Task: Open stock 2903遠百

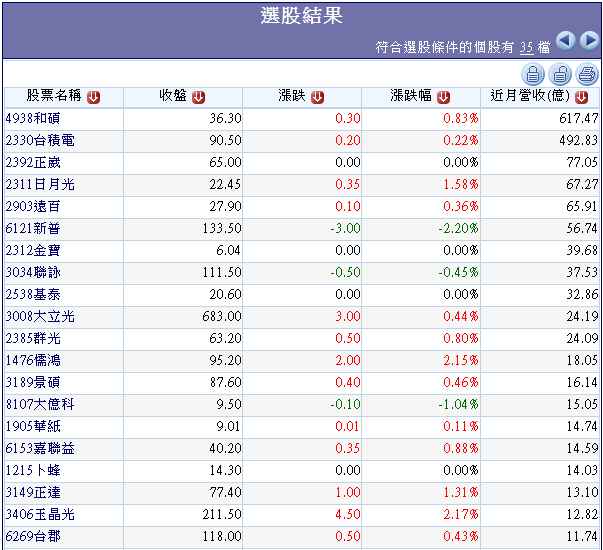Action: [33, 206]
